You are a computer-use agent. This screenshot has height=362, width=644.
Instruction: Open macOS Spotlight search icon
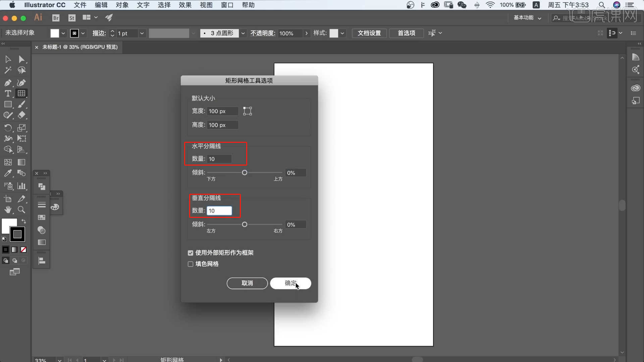click(602, 5)
